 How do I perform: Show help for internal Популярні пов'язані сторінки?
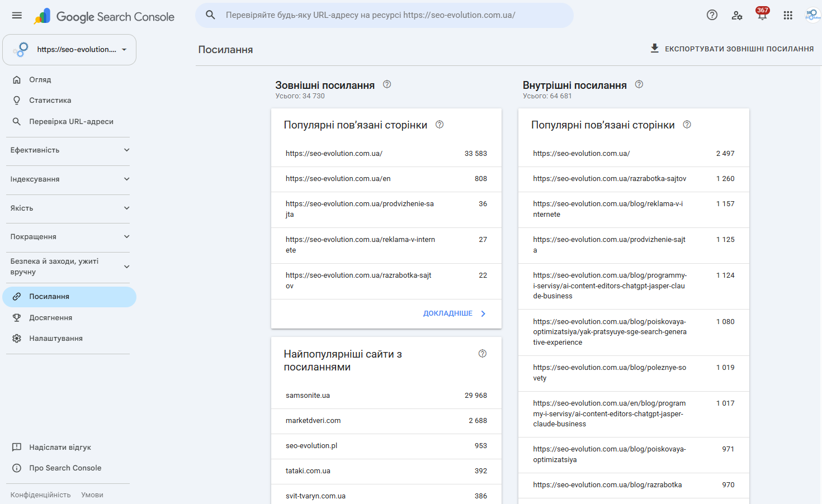pyautogui.click(x=687, y=125)
